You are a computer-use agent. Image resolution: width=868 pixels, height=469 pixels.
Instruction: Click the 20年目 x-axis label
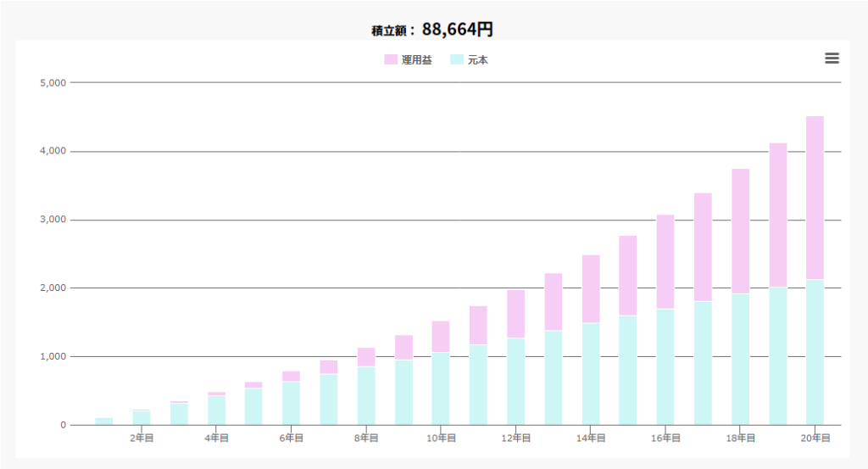[815, 438]
